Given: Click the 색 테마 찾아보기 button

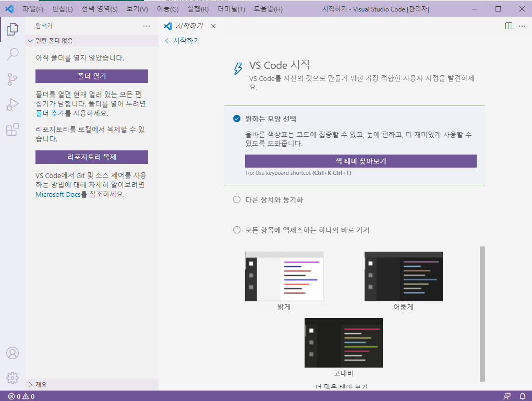Looking at the screenshot, I should (360, 161).
